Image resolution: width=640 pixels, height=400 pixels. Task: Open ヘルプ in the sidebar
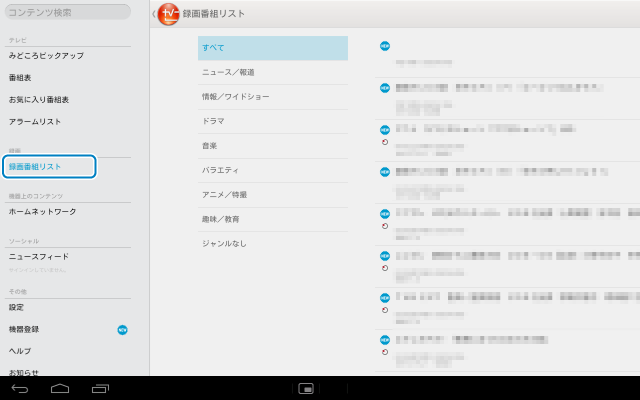click(x=20, y=351)
